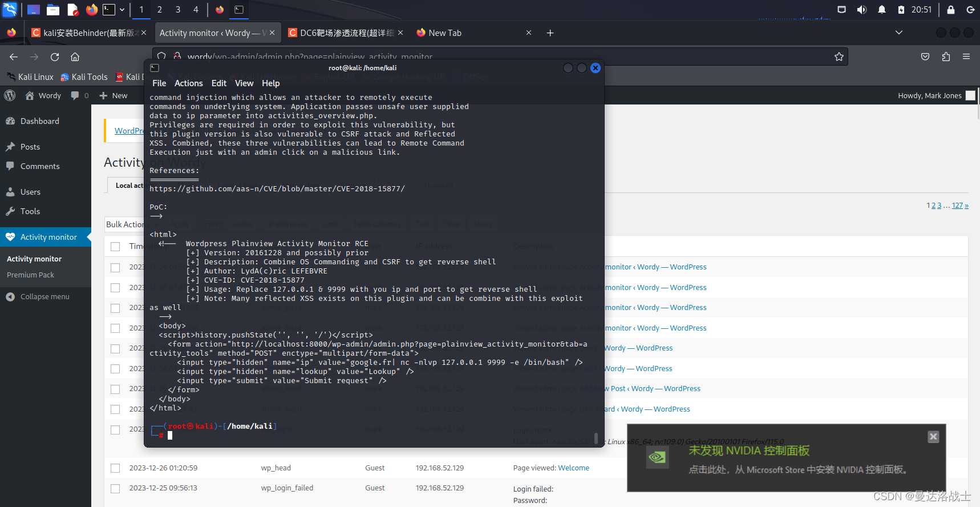Open the Pocket save icon
The image size is (980, 507).
coord(925,57)
